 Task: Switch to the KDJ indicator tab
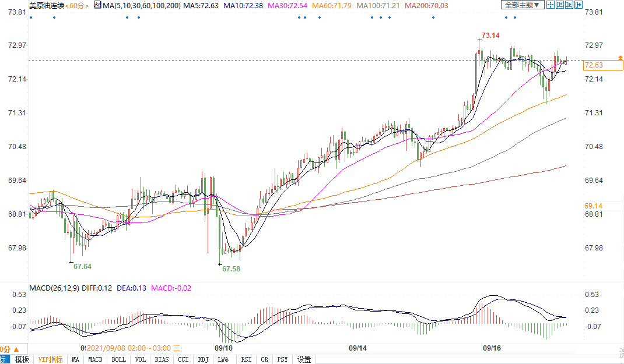pyautogui.click(x=203, y=359)
